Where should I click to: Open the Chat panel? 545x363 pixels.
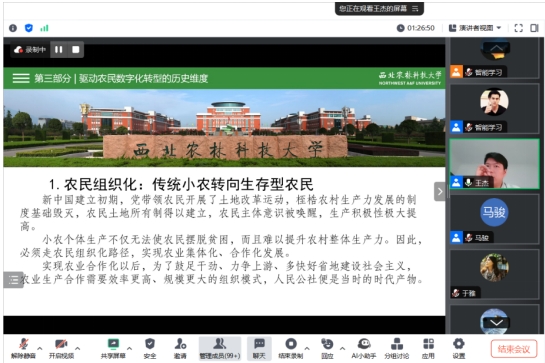click(x=259, y=348)
